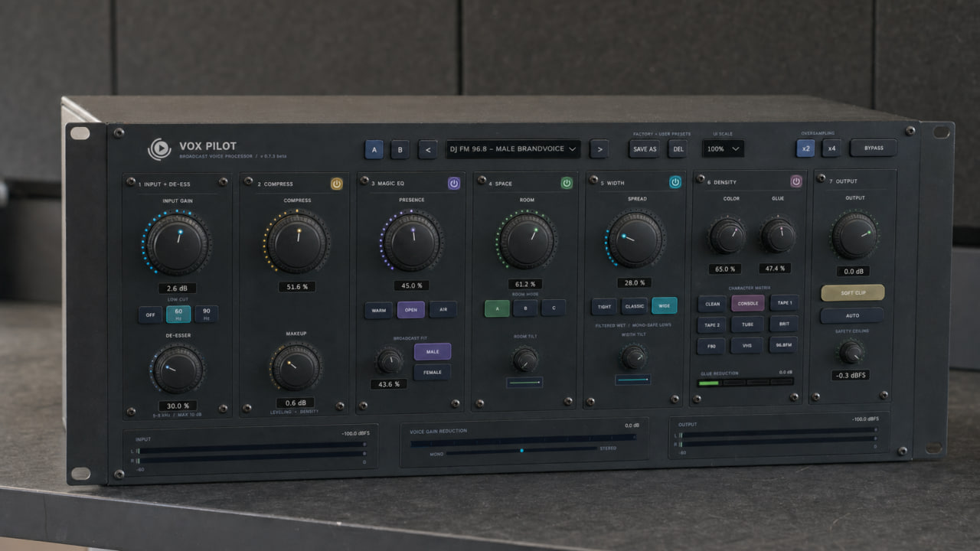Click the Spread knob
The height and width of the screenshot is (551, 980).
pos(635,238)
